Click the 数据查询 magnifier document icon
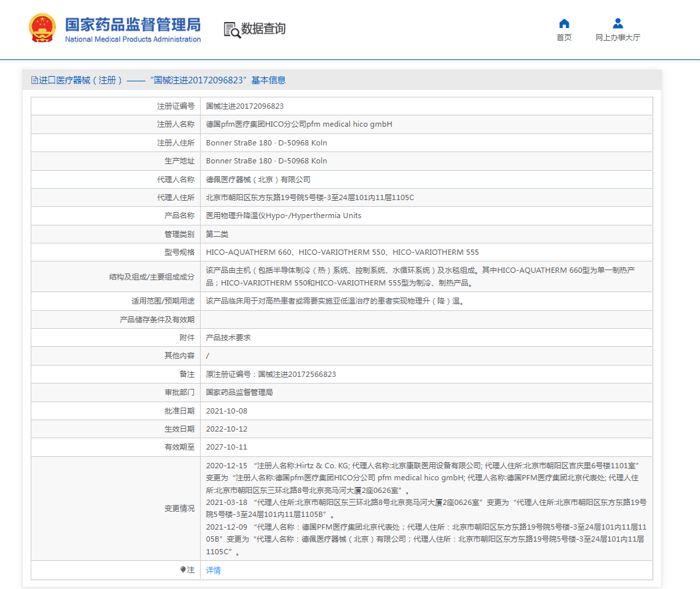Image resolution: width=700 pixels, height=589 pixels. [x=231, y=29]
